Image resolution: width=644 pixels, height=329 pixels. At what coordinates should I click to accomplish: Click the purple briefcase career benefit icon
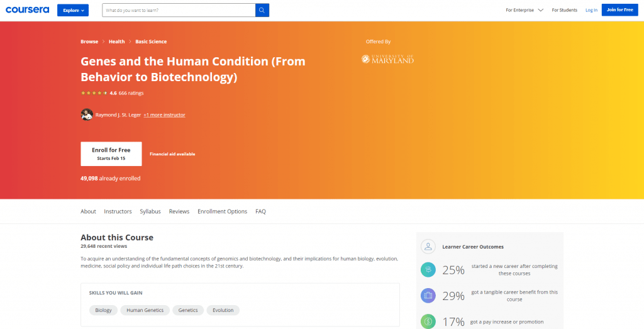428,295
